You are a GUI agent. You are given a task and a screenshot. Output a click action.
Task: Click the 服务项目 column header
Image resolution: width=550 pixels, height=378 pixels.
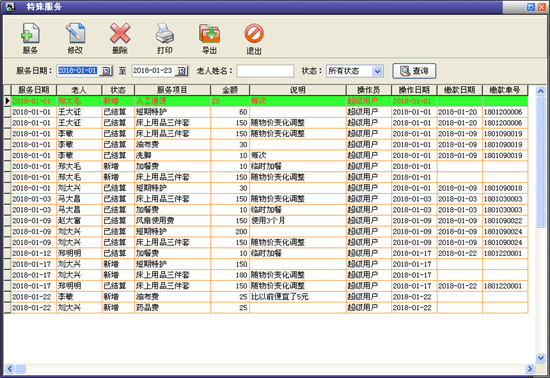(x=172, y=90)
